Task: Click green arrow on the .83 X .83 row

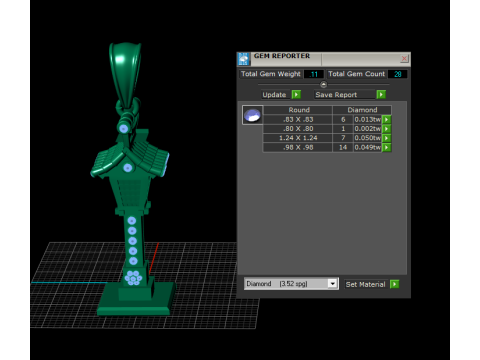Action: 386,120
